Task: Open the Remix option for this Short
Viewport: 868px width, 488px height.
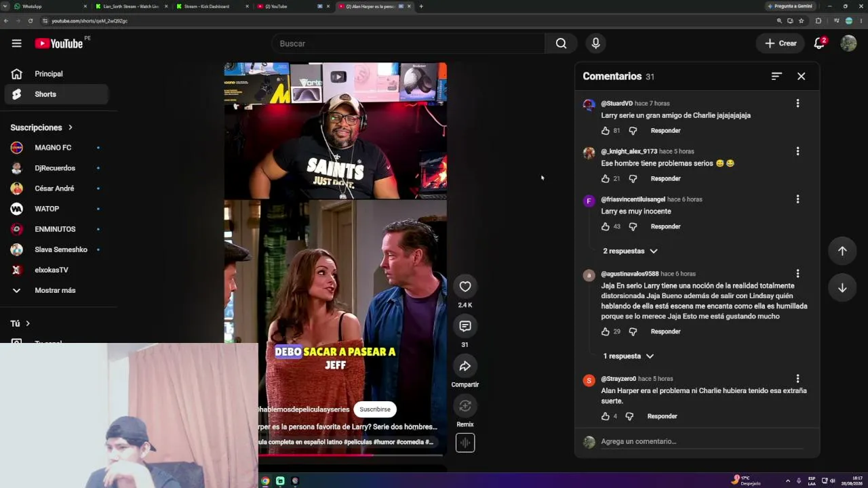Action: (465, 406)
